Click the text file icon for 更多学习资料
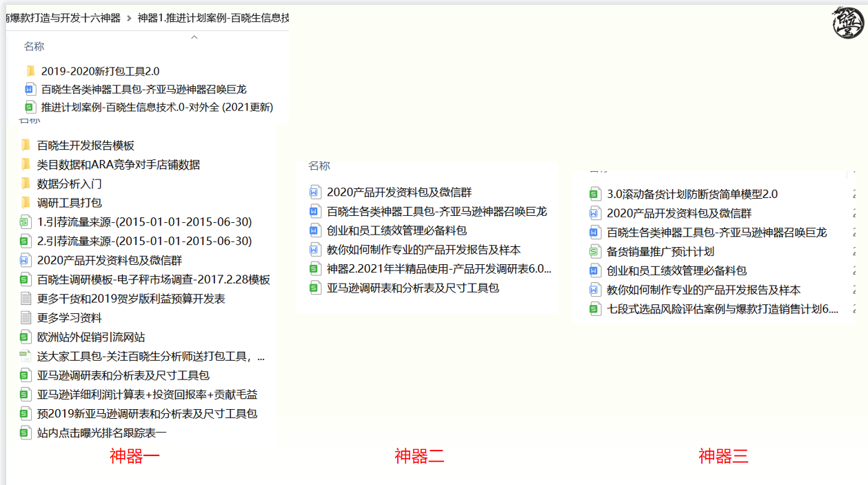This screenshot has height=485, width=868. [26, 318]
